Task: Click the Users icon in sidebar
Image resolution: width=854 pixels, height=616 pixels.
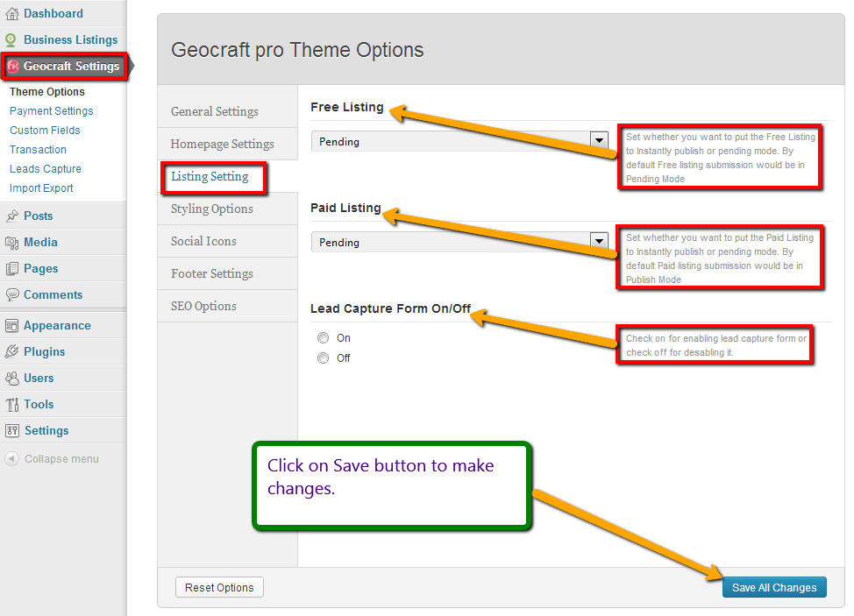Action: tap(12, 379)
